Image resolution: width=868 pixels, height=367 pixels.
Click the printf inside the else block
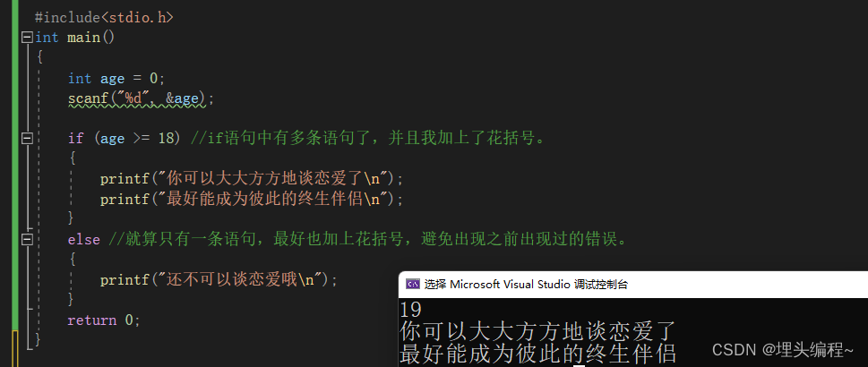click(219, 279)
